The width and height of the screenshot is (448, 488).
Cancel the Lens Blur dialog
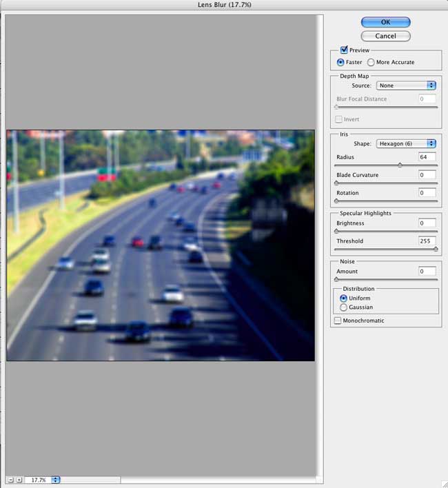(x=385, y=36)
